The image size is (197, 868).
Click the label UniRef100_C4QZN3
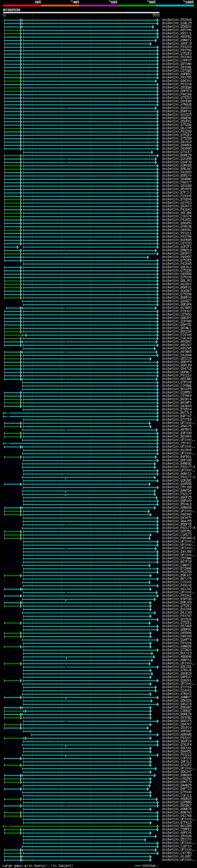(x=177, y=778)
